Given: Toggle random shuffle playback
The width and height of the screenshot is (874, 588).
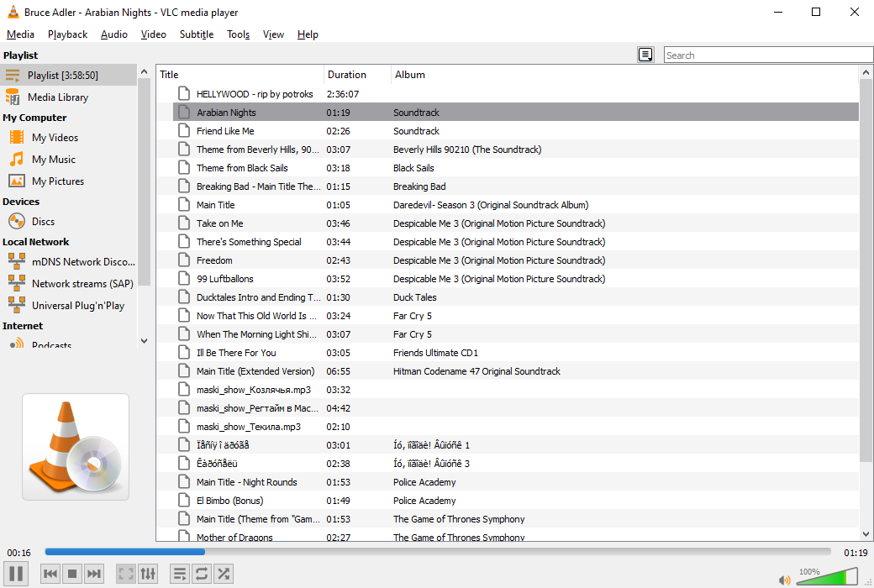Looking at the screenshot, I should tap(224, 574).
